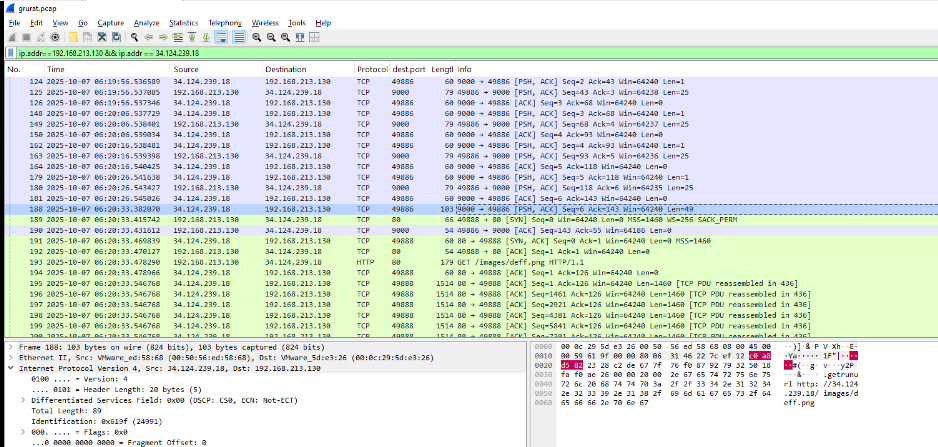Image resolution: width=938 pixels, height=447 pixels.
Task: Click the Find packet magnifier icon
Action: click(135, 37)
